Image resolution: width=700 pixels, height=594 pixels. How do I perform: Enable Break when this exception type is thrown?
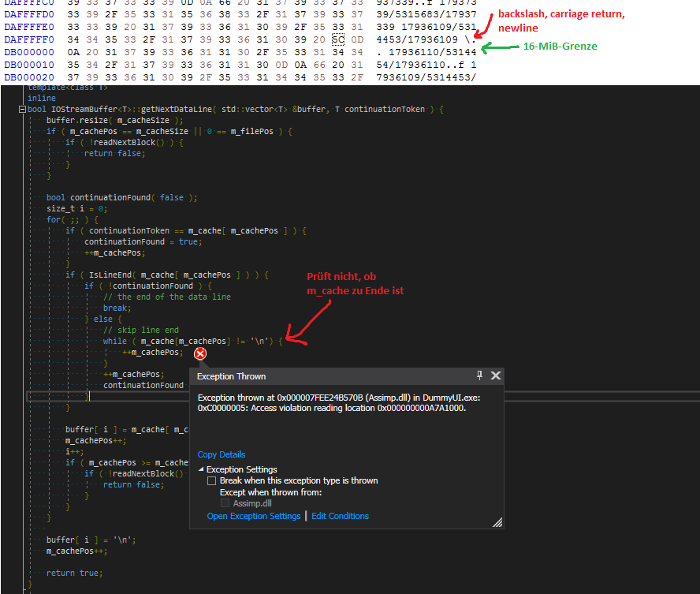tap(211, 480)
